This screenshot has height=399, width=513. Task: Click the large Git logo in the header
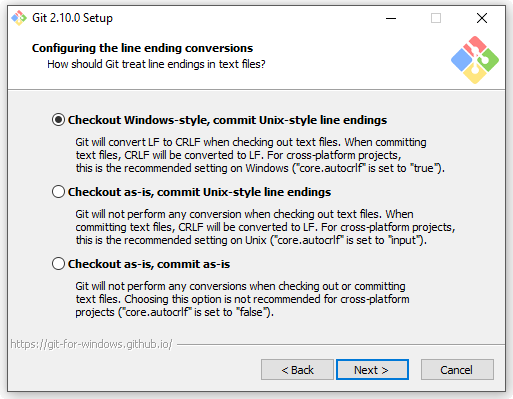[x=475, y=60]
